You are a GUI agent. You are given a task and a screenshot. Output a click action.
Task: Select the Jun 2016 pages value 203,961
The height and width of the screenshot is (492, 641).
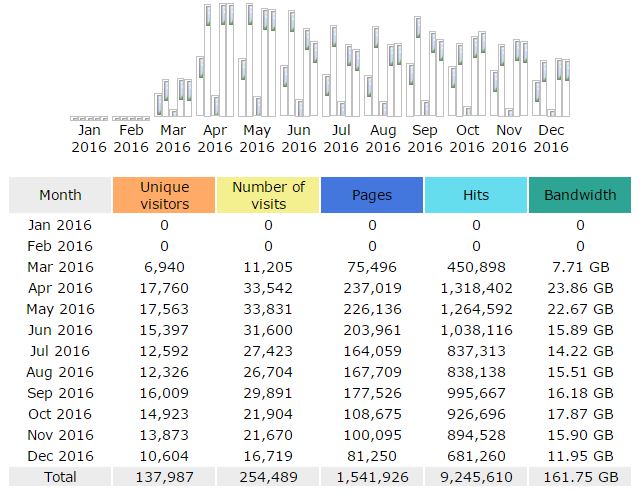372,330
